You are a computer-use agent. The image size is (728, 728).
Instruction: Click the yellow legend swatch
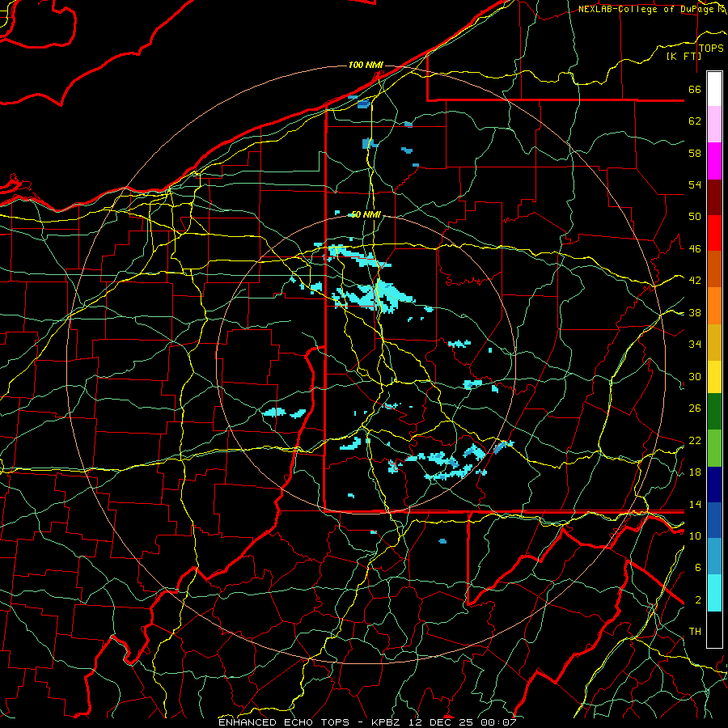(714, 376)
